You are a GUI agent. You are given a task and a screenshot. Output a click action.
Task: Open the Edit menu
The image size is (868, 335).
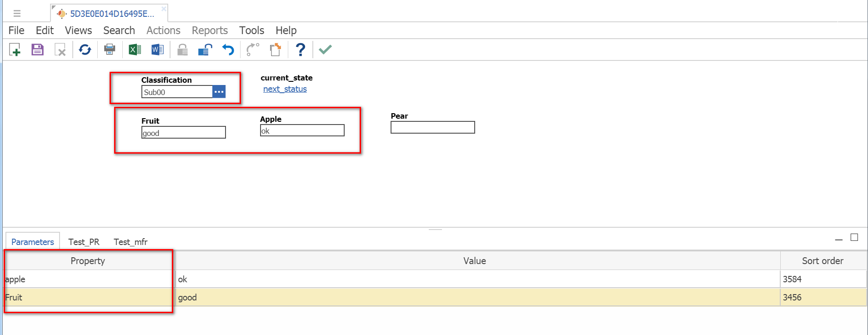click(x=45, y=30)
